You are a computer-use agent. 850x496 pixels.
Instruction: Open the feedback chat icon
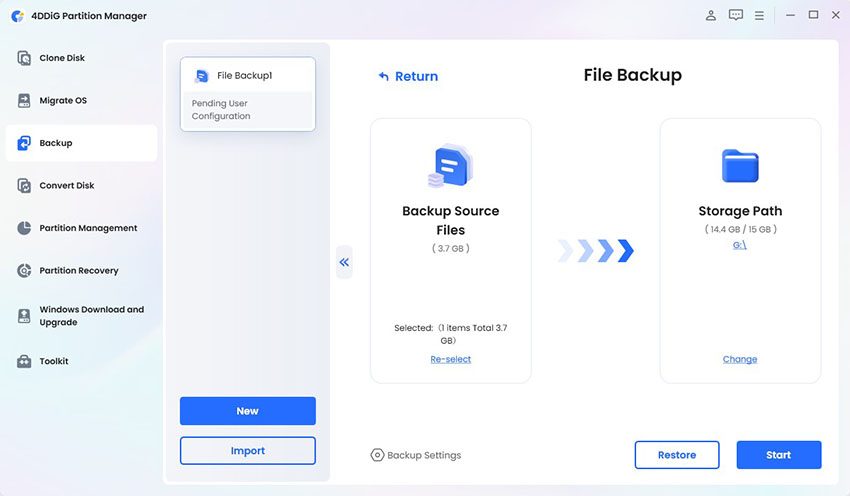click(736, 15)
